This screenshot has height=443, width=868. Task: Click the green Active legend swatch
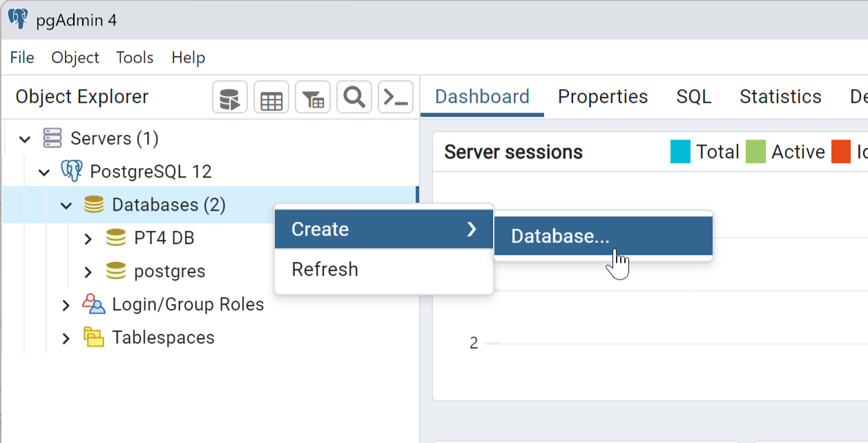click(755, 151)
